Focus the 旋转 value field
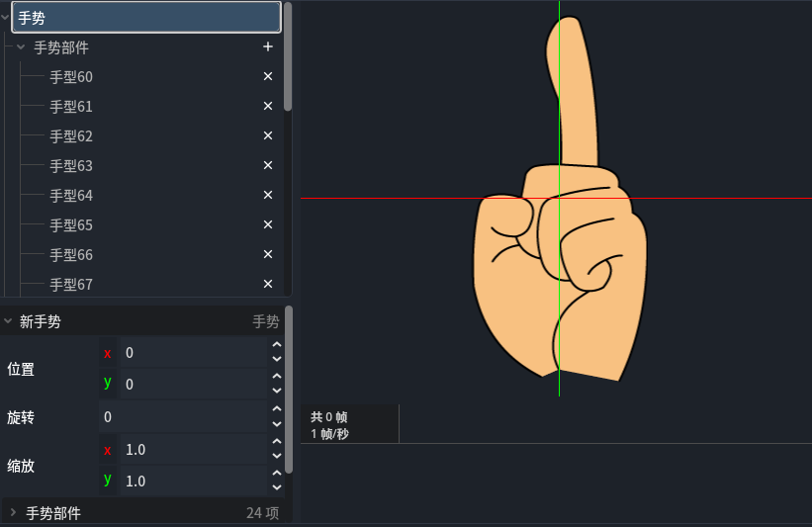Screen dimensions: 812x527 pyautogui.click(x=183, y=417)
